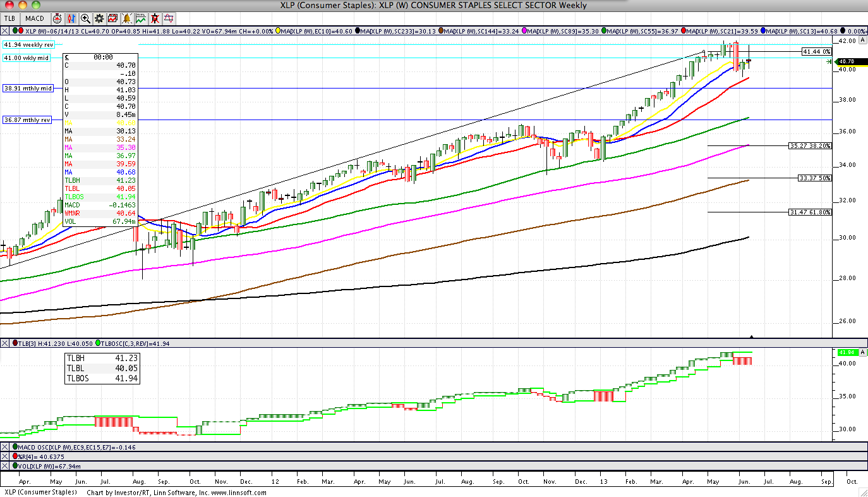
Task: Click the '31.47 61.80%' Fibonacci label
Action: point(811,212)
